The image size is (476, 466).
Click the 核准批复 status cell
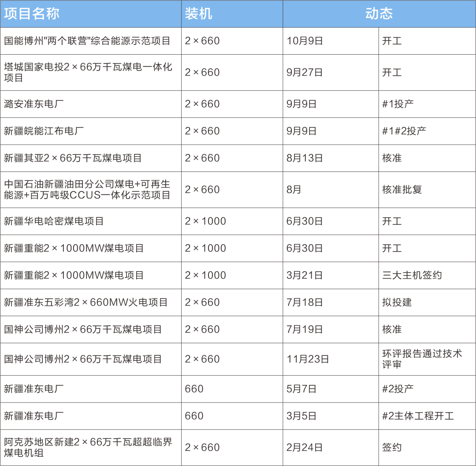coord(427,190)
